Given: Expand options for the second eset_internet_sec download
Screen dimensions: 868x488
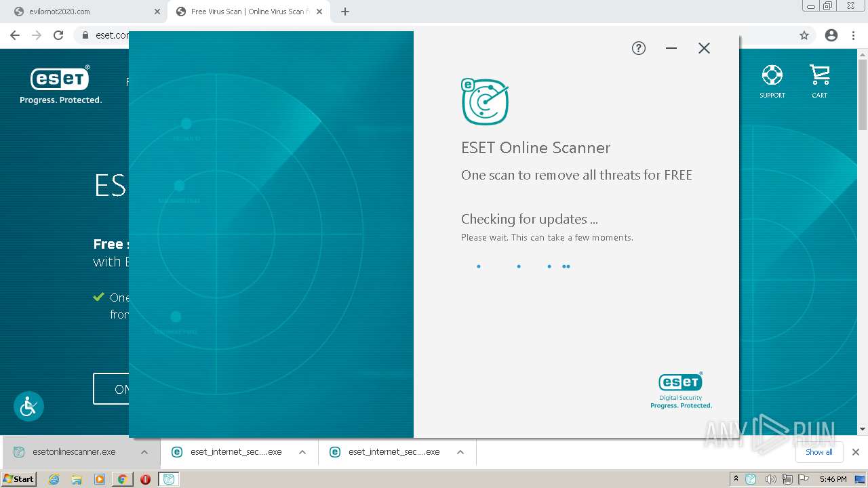Looking at the screenshot, I should [x=460, y=452].
